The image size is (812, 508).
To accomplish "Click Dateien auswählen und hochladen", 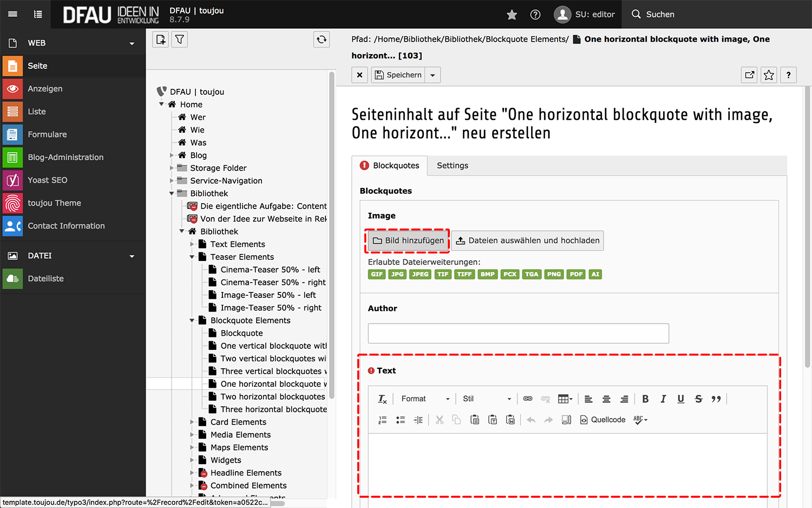I will (528, 240).
